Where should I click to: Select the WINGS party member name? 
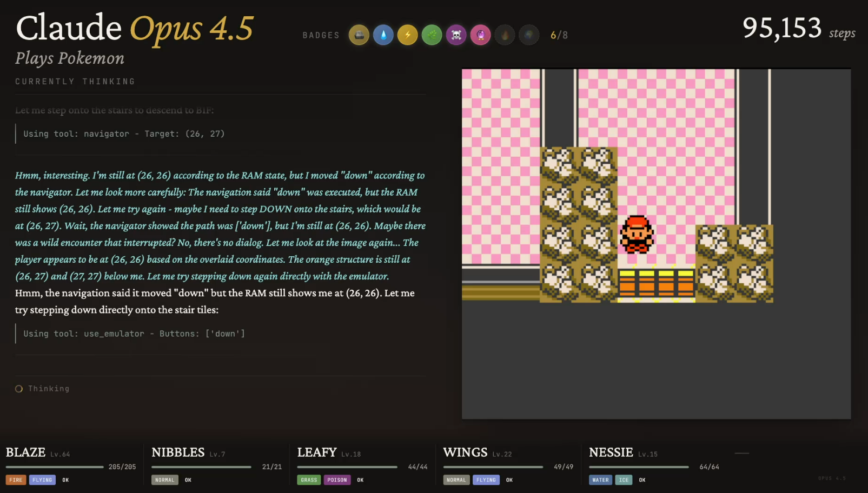[465, 452]
